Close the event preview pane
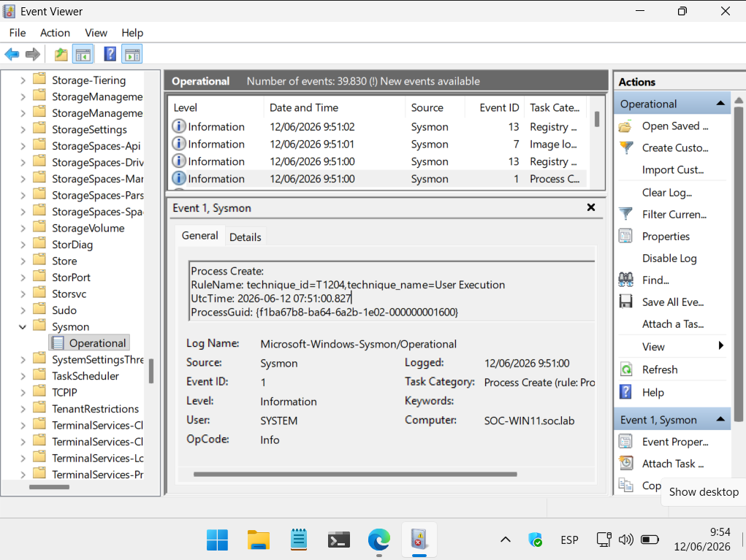 591,207
